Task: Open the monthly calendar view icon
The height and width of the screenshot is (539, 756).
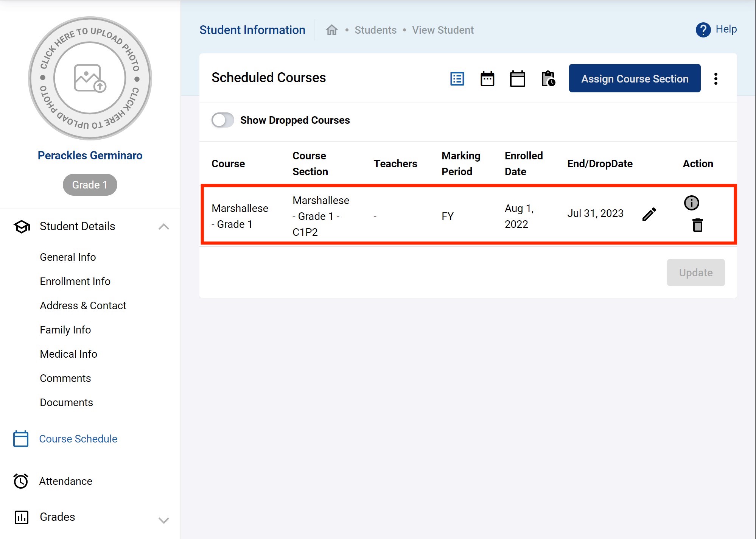Action: (x=517, y=79)
